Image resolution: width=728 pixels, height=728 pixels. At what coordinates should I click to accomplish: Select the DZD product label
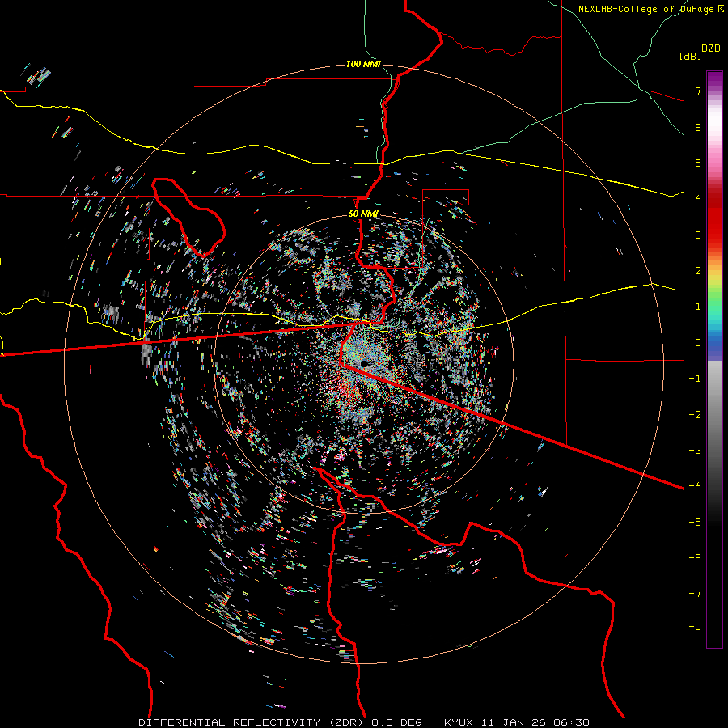(711, 49)
